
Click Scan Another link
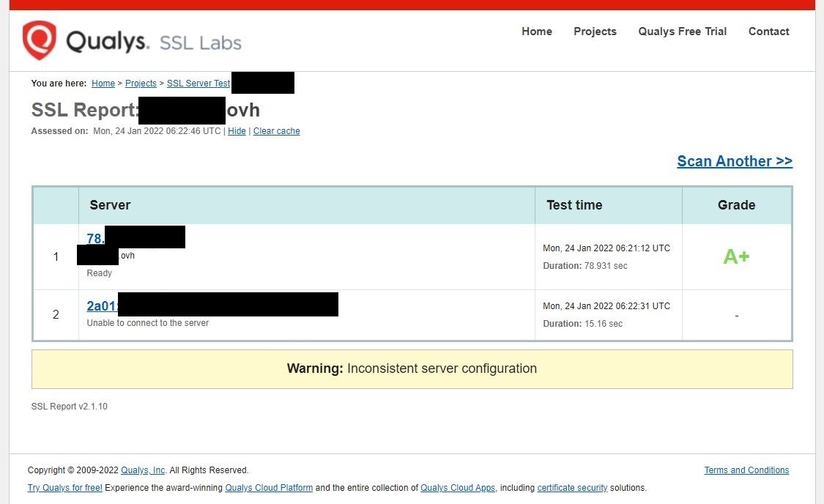pyautogui.click(x=735, y=161)
